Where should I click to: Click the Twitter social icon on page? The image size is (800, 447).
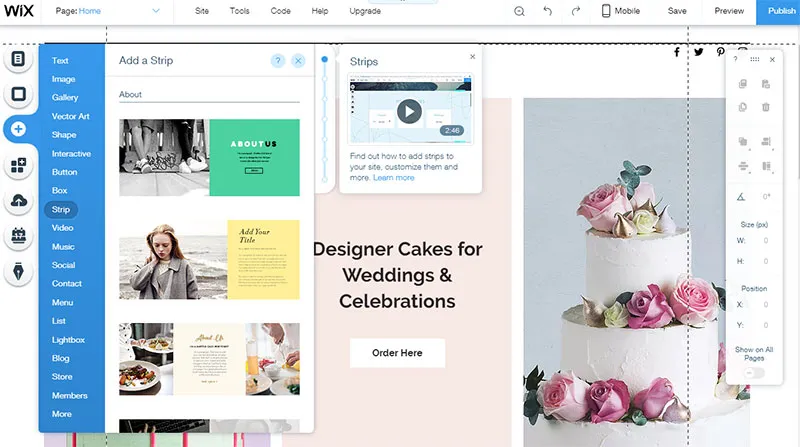pyautogui.click(x=698, y=52)
